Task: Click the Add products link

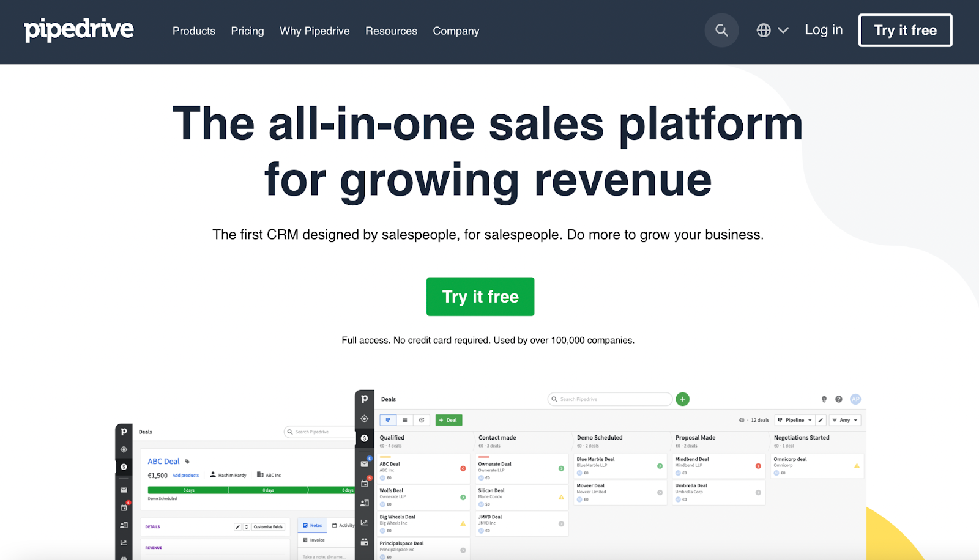Action: pos(185,475)
